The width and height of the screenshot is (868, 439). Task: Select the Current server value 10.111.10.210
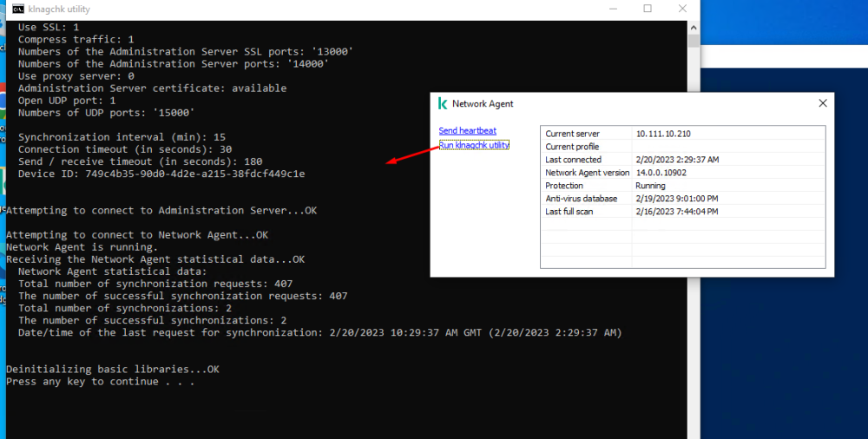tap(662, 134)
